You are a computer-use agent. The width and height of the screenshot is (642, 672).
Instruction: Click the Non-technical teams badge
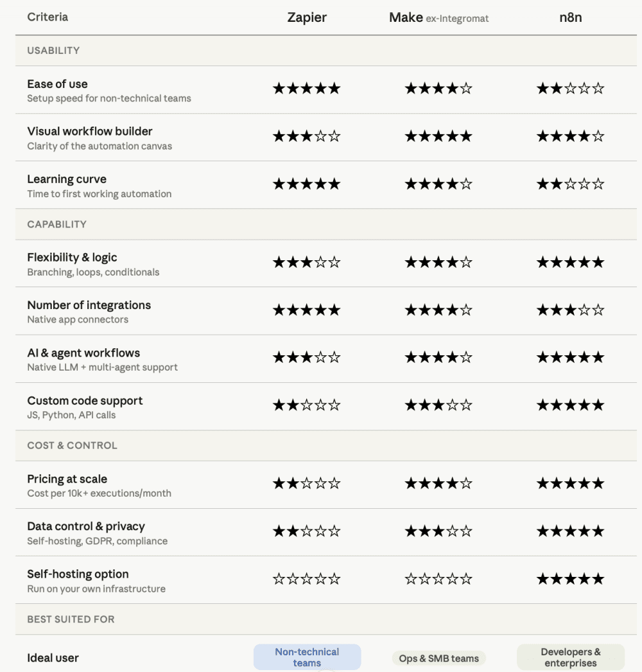coord(307,657)
